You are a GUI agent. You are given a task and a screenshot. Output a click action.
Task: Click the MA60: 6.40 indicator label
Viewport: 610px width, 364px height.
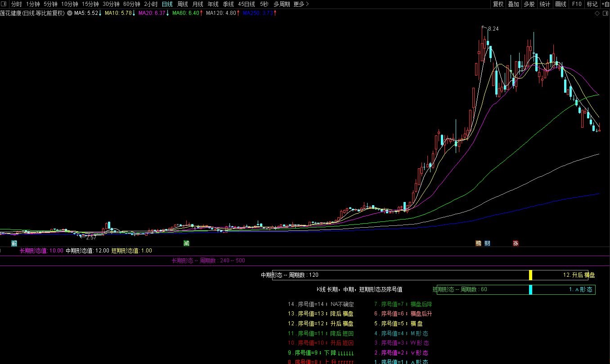(188, 13)
